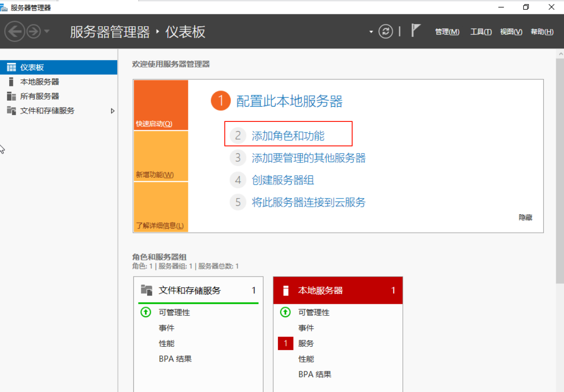Click 性能 in 本地服务器 tile

click(306, 359)
